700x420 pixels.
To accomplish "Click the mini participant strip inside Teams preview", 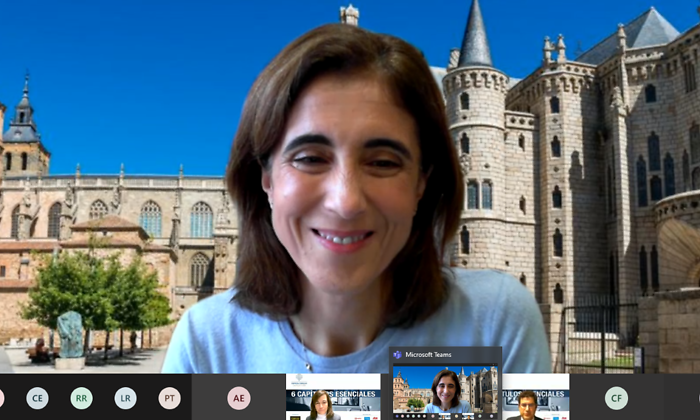I will (x=445, y=416).
